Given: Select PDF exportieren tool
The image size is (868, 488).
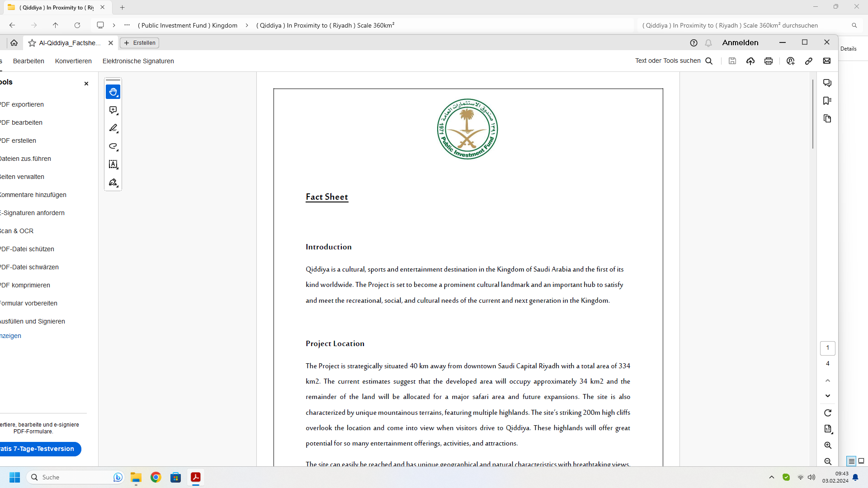Looking at the screenshot, I should click(x=22, y=104).
